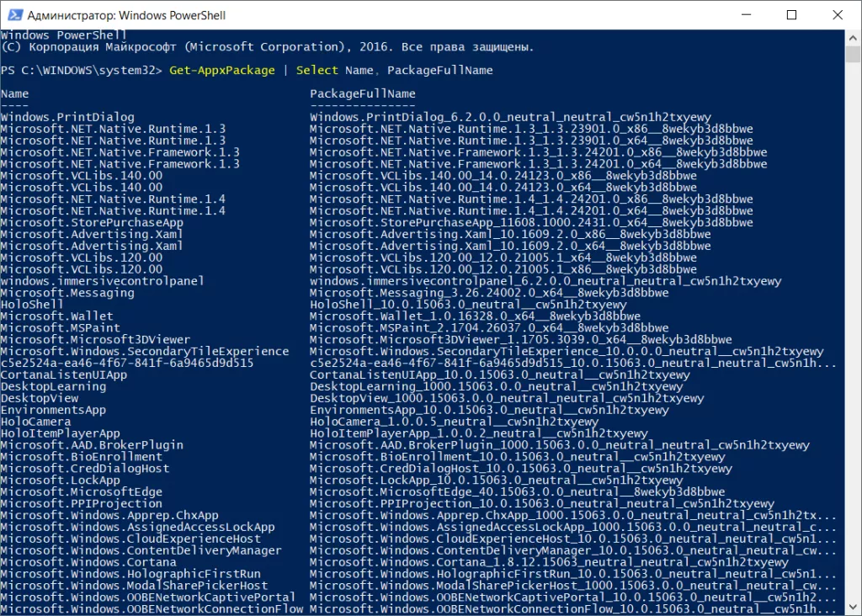Click the Name column header
Screen dimensions: 862x616
(x=15, y=94)
